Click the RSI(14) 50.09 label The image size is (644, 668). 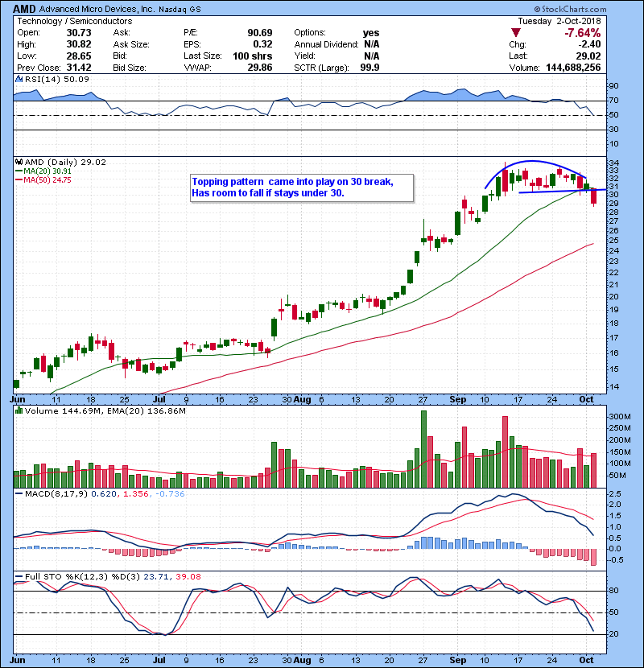[57, 79]
